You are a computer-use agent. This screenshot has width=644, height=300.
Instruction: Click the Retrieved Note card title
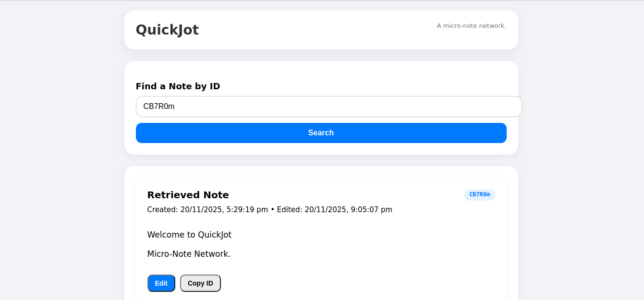[188, 195]
